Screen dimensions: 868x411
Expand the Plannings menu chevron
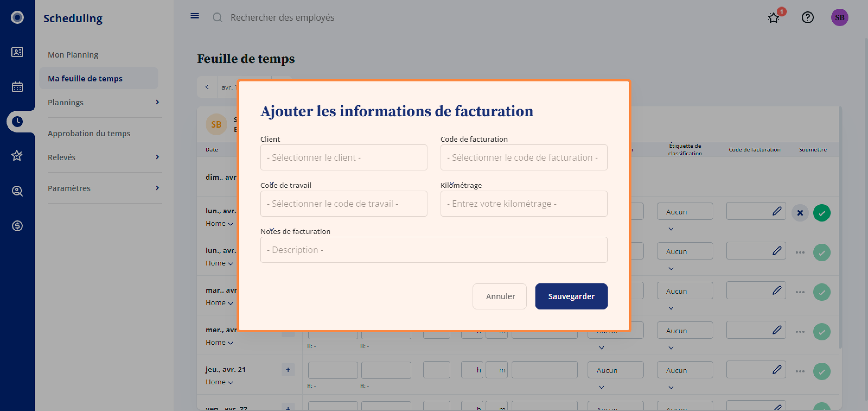tap(157, 102)
